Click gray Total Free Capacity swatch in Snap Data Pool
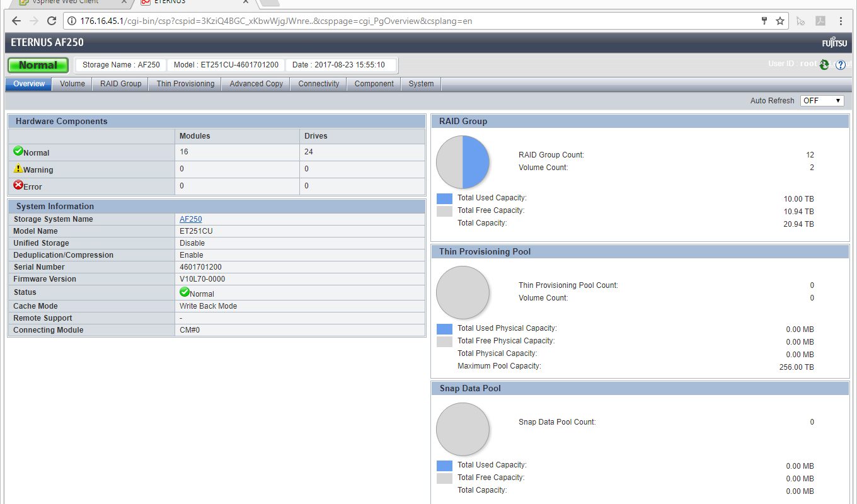The width and height of the screenshot is (857, 504). pos(444,478)
